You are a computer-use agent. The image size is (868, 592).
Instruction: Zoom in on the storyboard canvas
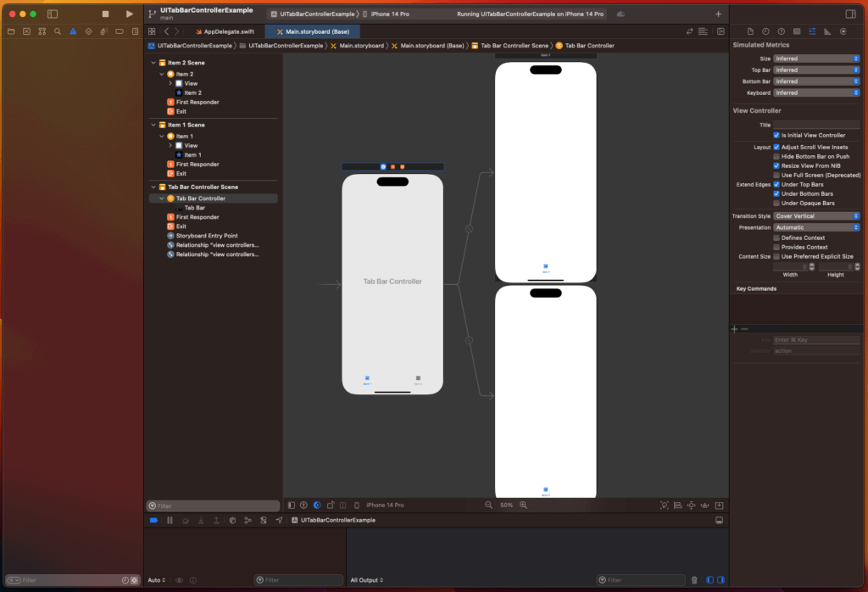click(x=523, y=505)
